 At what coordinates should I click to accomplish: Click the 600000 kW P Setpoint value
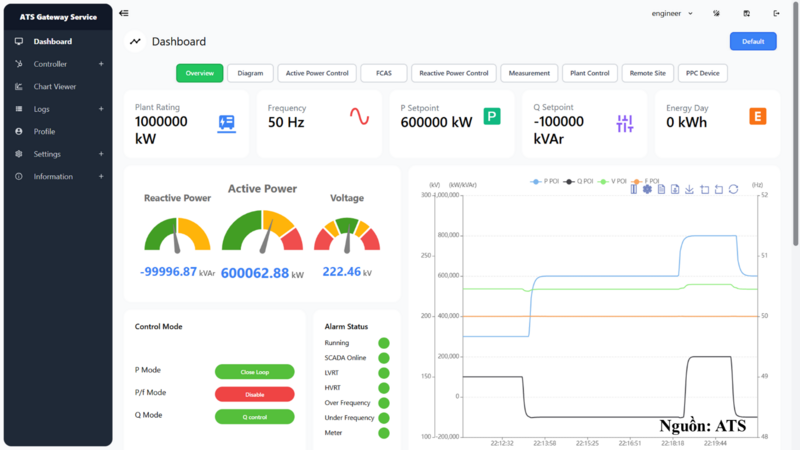(x=436, y=122)
